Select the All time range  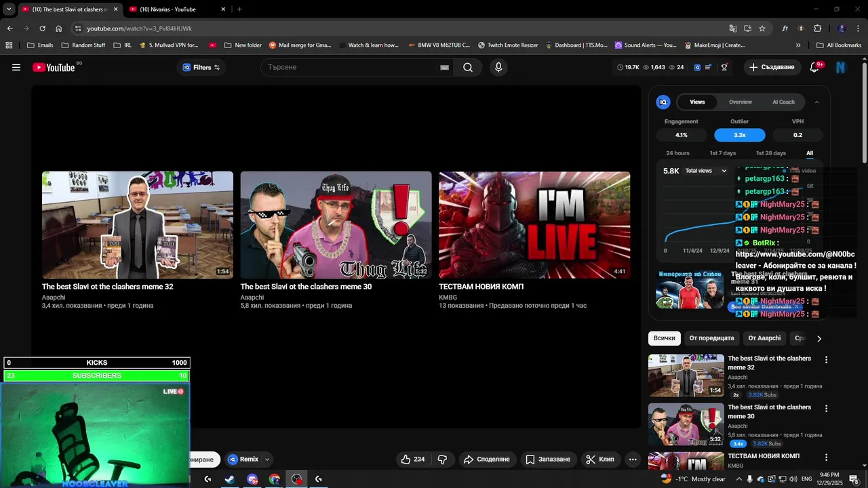pos(810,153)
